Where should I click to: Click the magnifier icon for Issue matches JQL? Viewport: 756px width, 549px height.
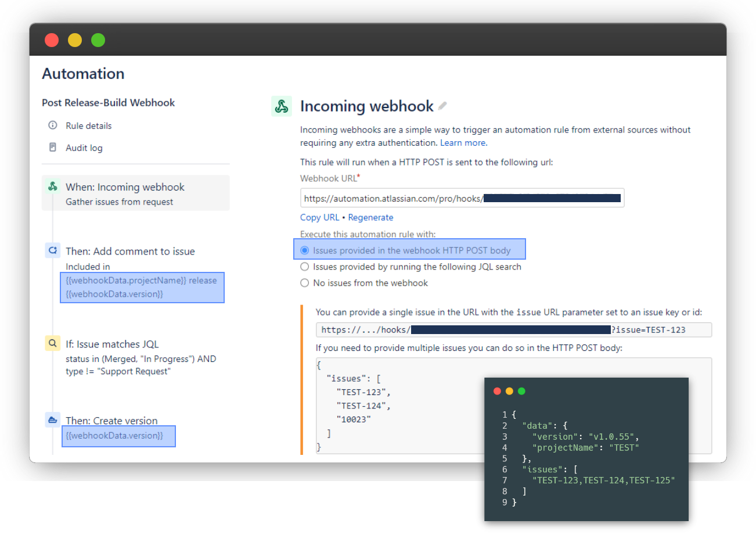[x=53, y=343]
